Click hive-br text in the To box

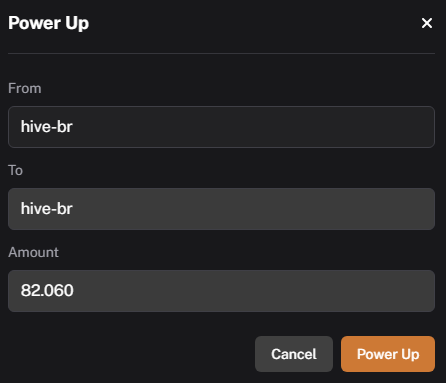click(47, 209)
